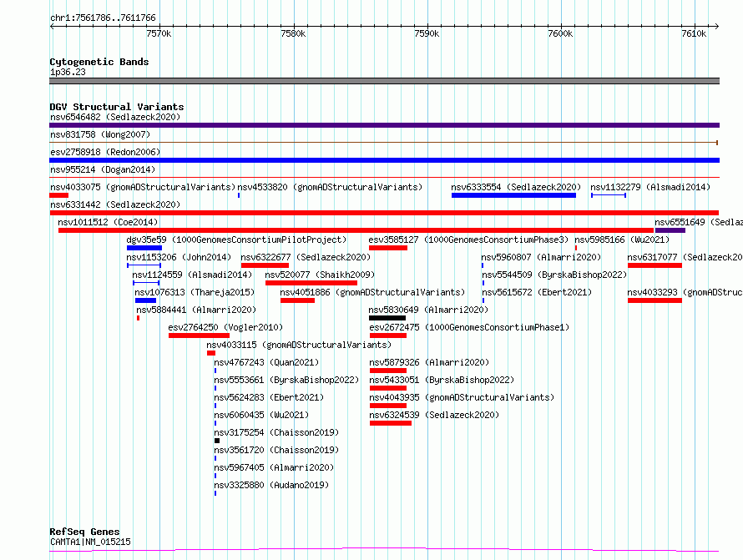Open the nsv6324539 (Sedlazeck2020) red bar
Image resolution: width=743 pixels, height=560 pixels.
(x=391, y=423)
